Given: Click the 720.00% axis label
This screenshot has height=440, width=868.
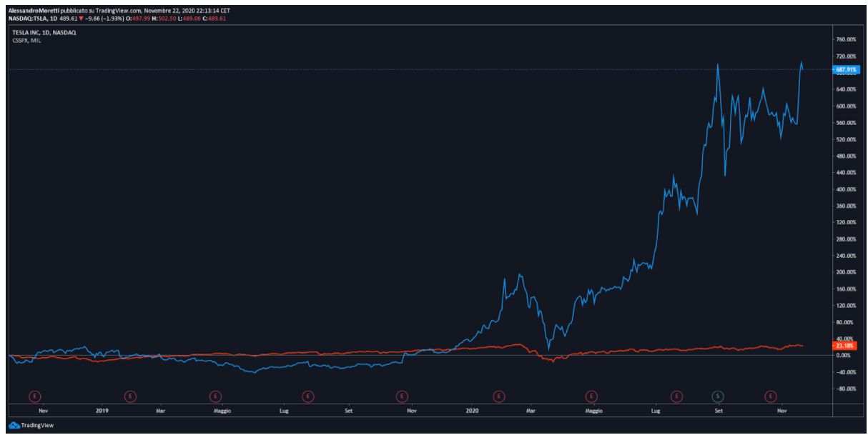Looking at the screenshot, I should click(847, 56).
